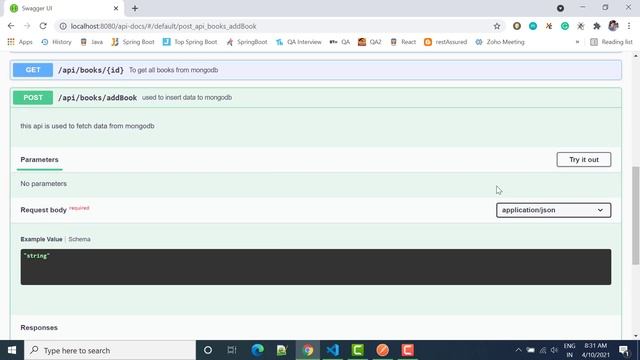Switch to the Example Value tab
This screenshot has height=360, width=640.
tap(41, 239)
